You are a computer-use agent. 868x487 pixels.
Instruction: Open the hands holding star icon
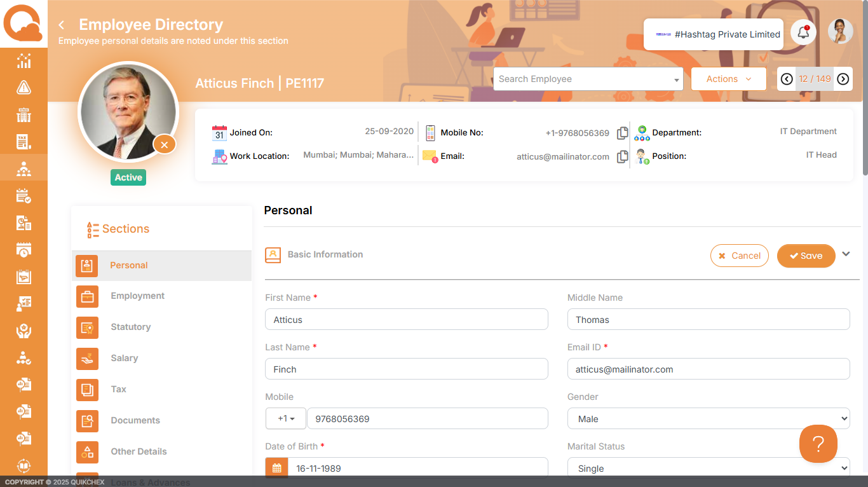point(24,331)
